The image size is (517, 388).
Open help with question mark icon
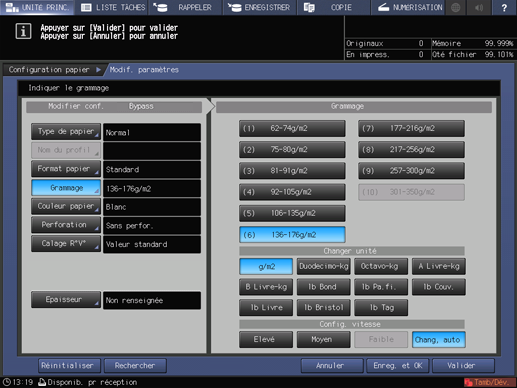[504, 7]
